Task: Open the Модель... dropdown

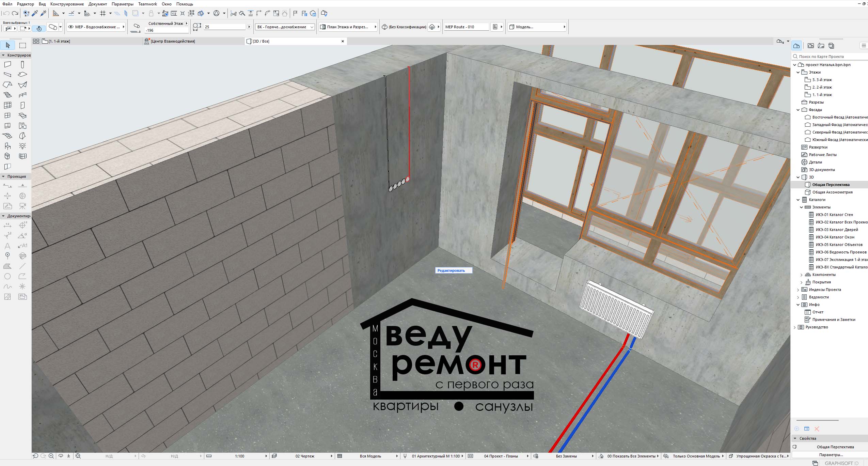Action: [537, 27]
